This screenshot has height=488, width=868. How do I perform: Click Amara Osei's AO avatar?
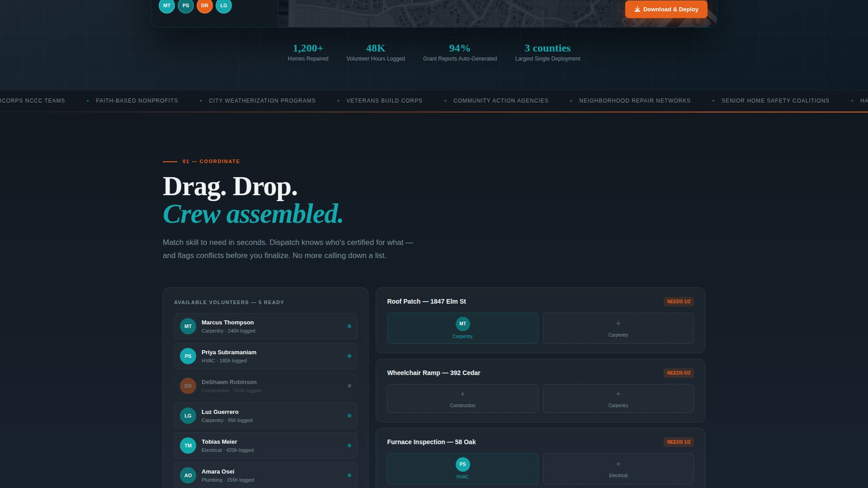188,475
